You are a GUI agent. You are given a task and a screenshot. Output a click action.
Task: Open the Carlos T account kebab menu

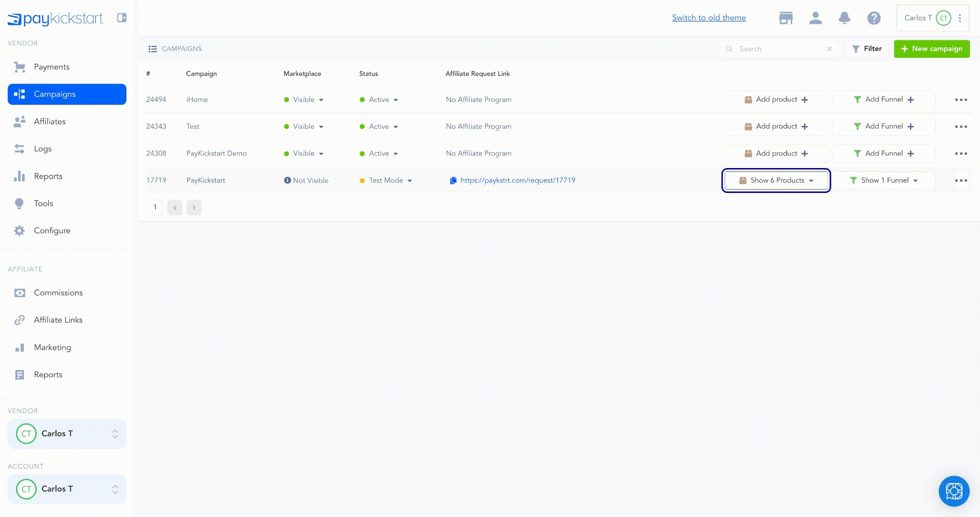pos(960,18)
